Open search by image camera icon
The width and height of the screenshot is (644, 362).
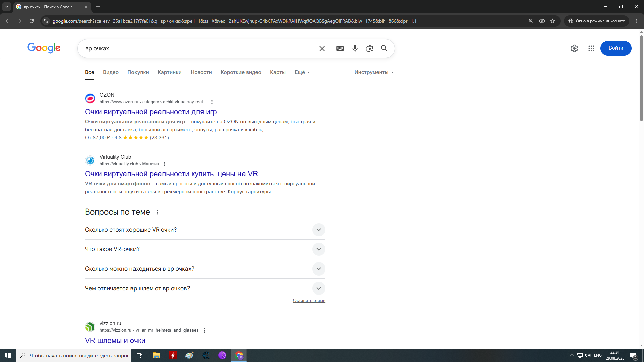pos(369,48)
